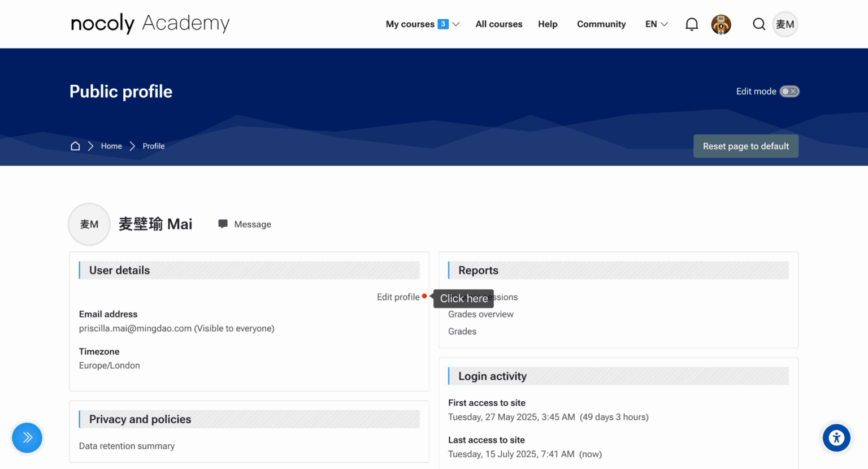This screenshot has width=868, height=469.
Task: Click the home icon in breadcrumb
Action: tap(75, 146)
